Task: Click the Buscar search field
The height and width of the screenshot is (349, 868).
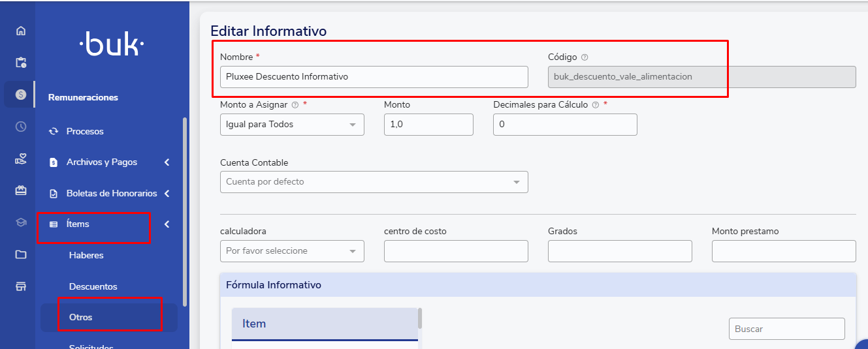Action: [786, 329]
